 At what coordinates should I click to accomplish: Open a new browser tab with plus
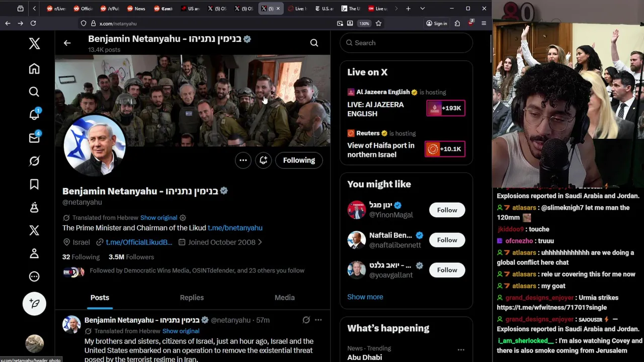[x=408, y=9]
